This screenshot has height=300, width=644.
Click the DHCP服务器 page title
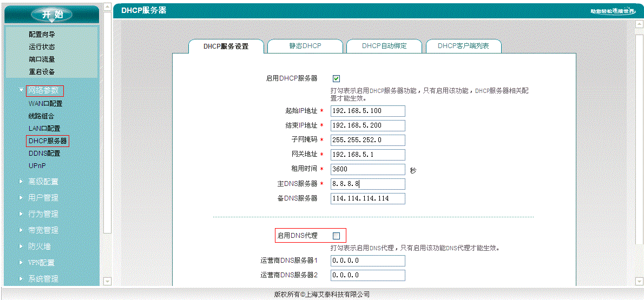click(144, 11)
